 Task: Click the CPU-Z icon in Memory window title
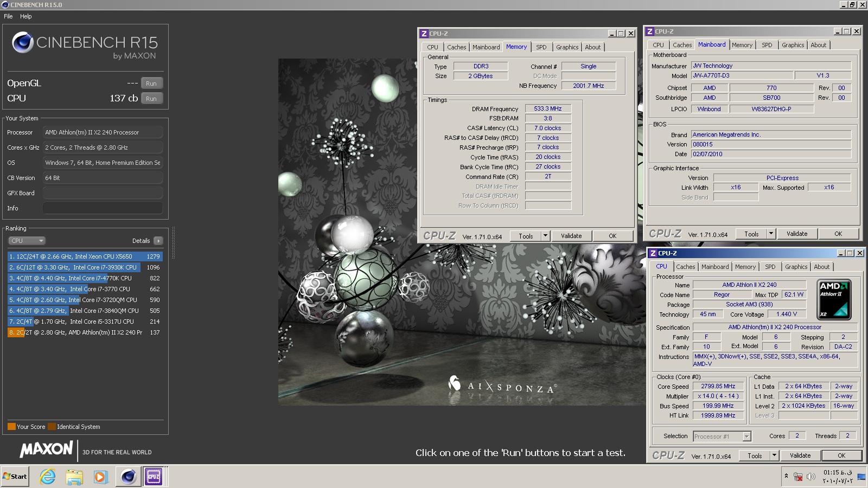[x=424, y=34]
